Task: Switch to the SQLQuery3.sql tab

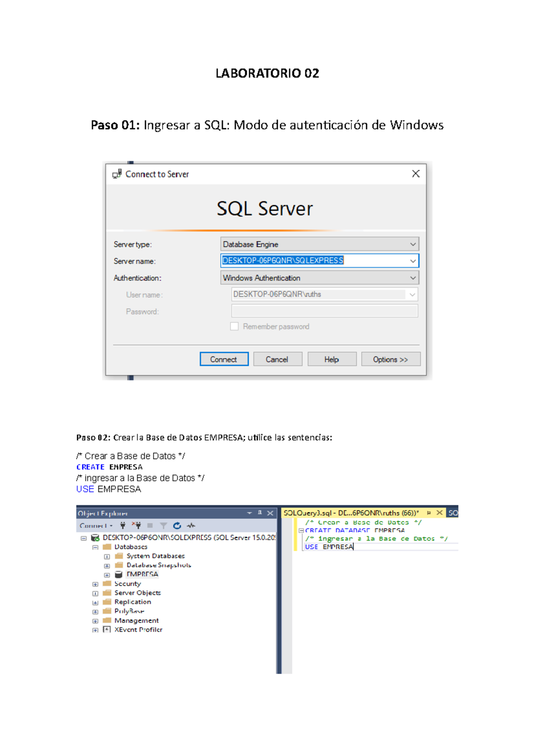Action: click(352, 513)
